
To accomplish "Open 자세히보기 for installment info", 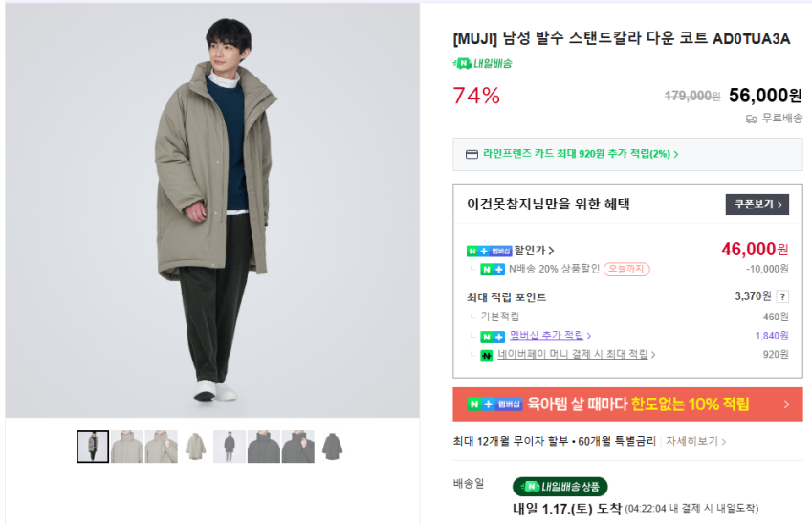I will [696, 442].
